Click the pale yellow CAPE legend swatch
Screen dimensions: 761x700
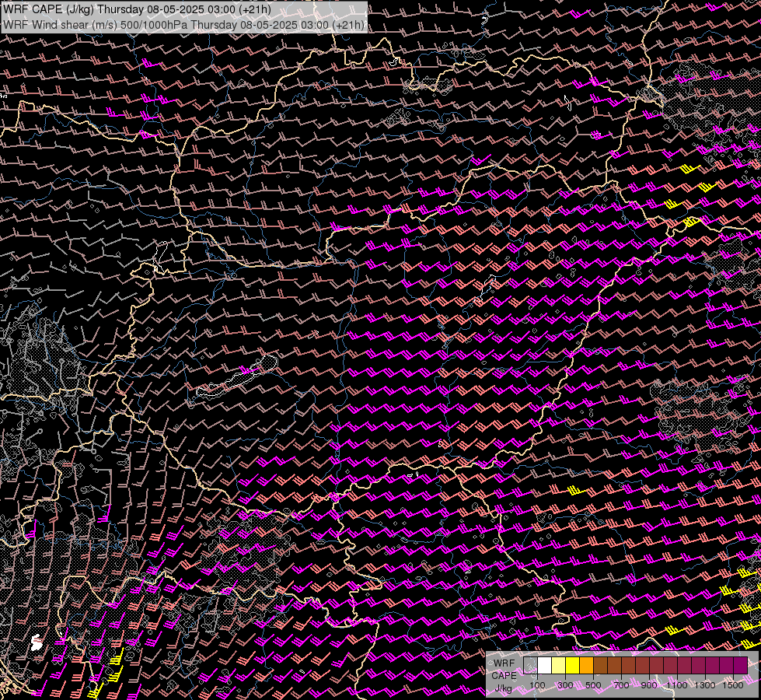[559, 666]
